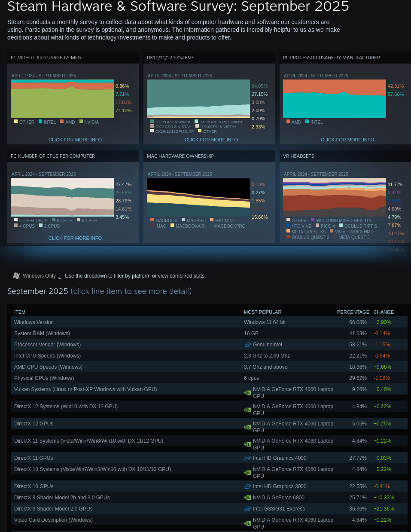
Task: Click the processor manufacturer area chart
Action: [335, 99]
